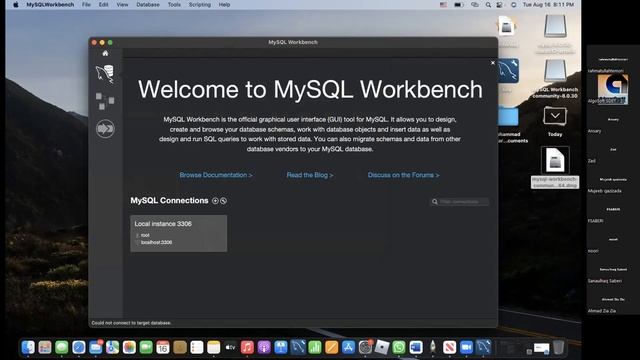Open the Edit menu
Viewport: 640px width, 360px height.
tap(103, 4)
